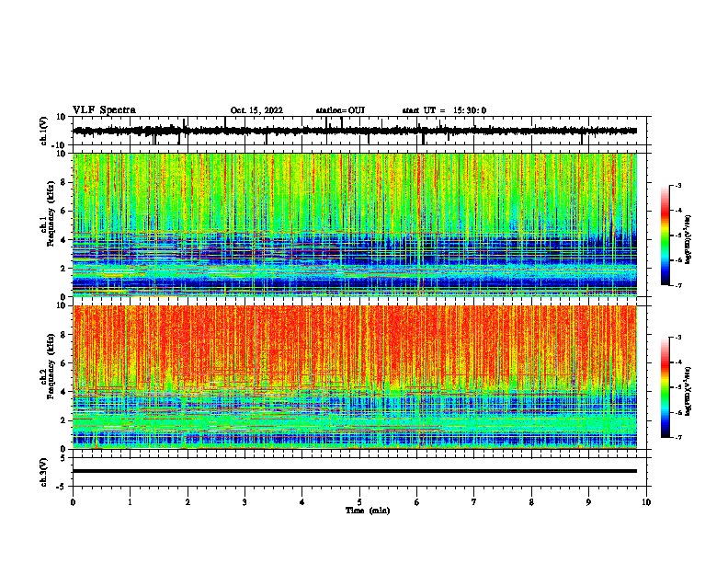Click the time axis tick label "8"

[x=531, y=502]
